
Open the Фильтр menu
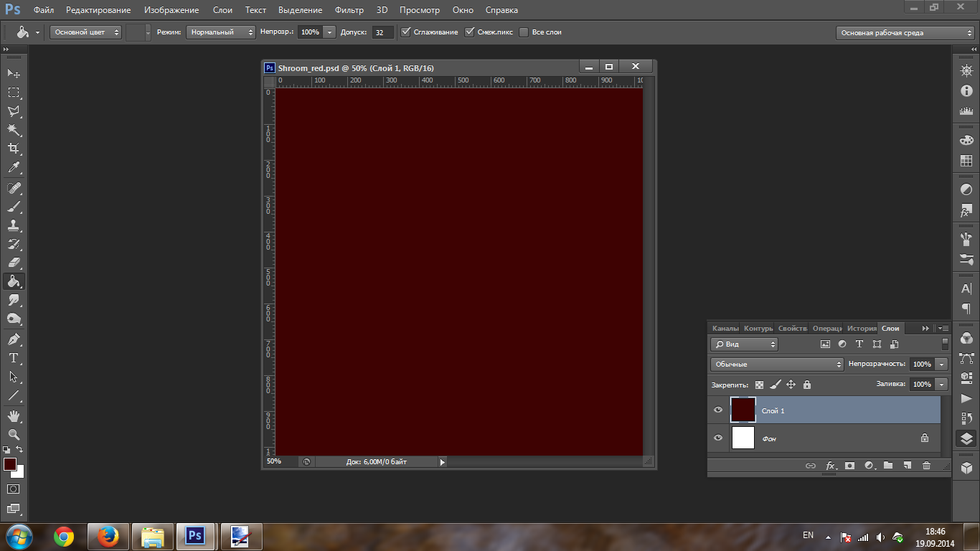point(349,10)
